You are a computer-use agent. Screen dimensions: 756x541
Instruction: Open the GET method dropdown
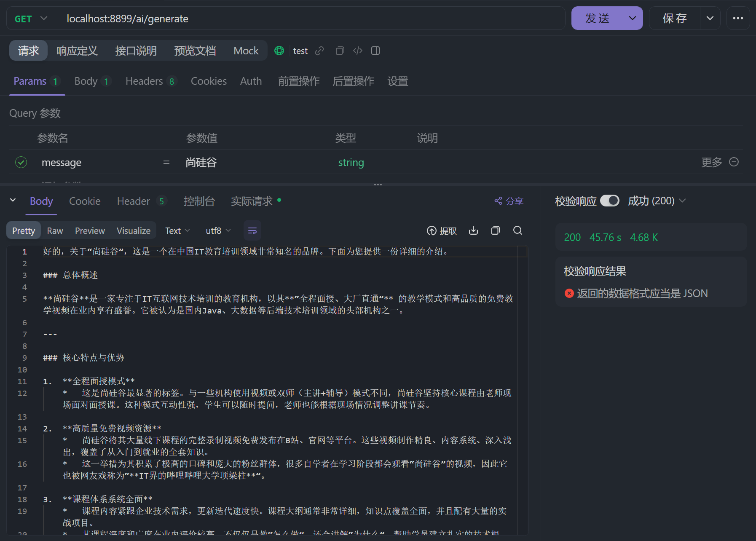click(x=31, y=18)
